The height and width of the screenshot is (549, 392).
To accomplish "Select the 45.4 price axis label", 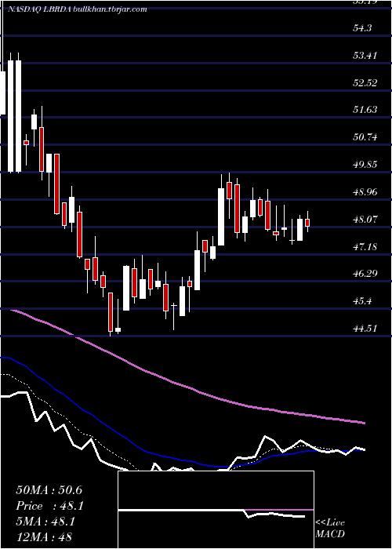I will (362, 301).
